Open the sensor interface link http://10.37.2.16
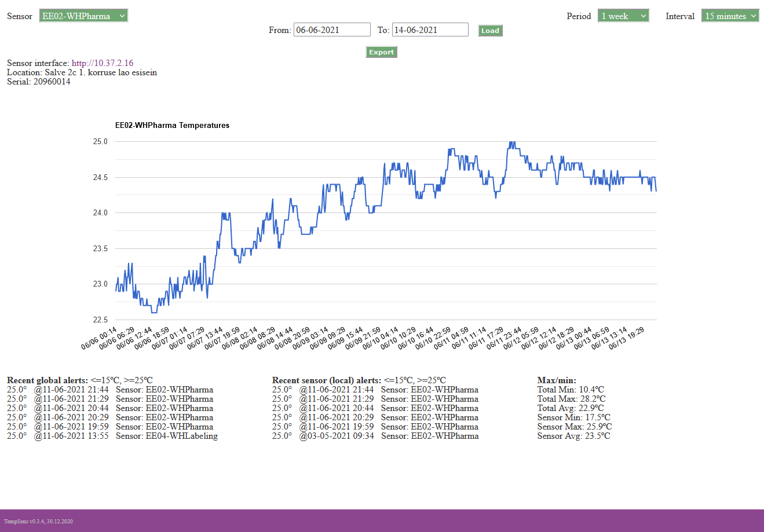Viewport: 764px width, 532px height. click(x=103, y=63)
